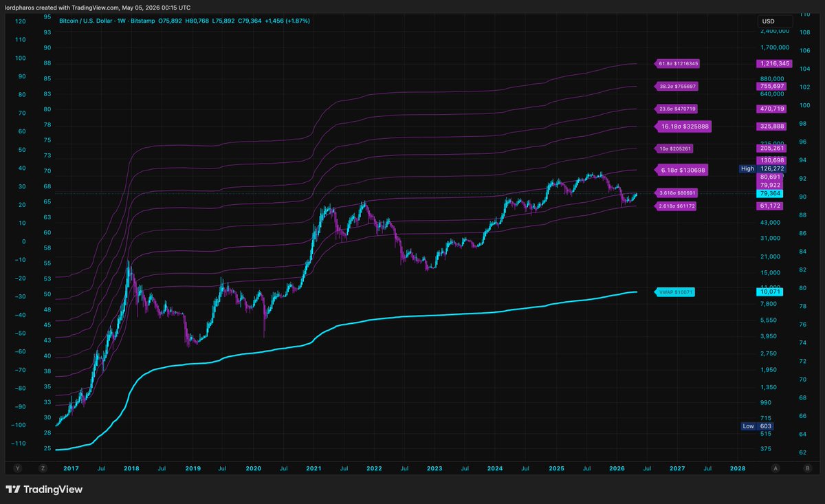
Task: Click the 1,700,000 price scale value
Action: (x=773, y=48)
